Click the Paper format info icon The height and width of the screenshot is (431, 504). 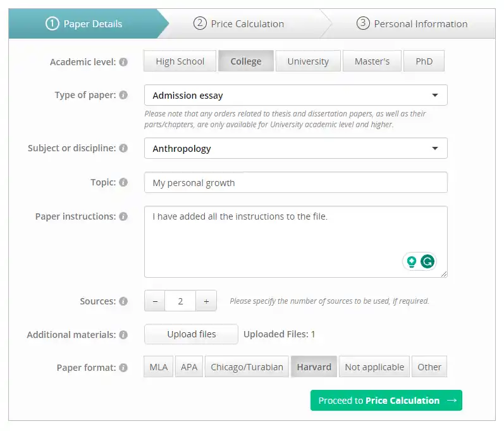tap(123, 368)
